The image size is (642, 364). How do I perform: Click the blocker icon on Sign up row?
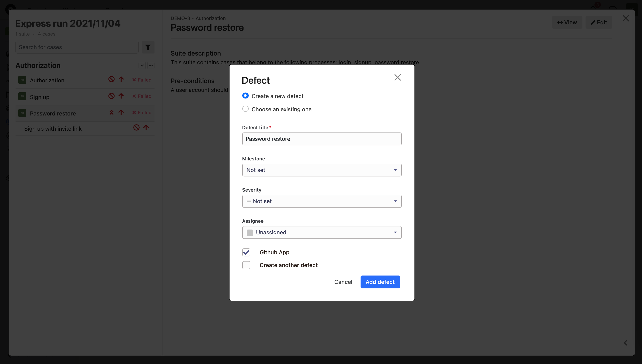[x=111, y=96]
